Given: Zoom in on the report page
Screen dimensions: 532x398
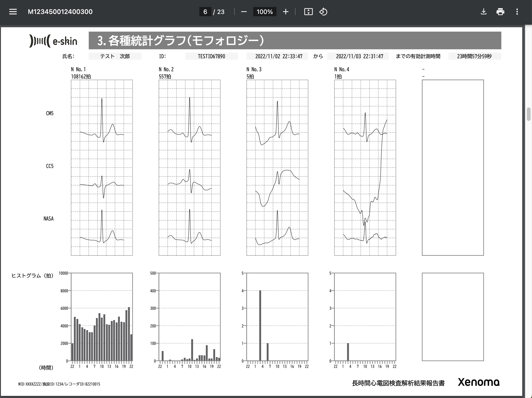Looking at the screenshot, I should point(286,12).
